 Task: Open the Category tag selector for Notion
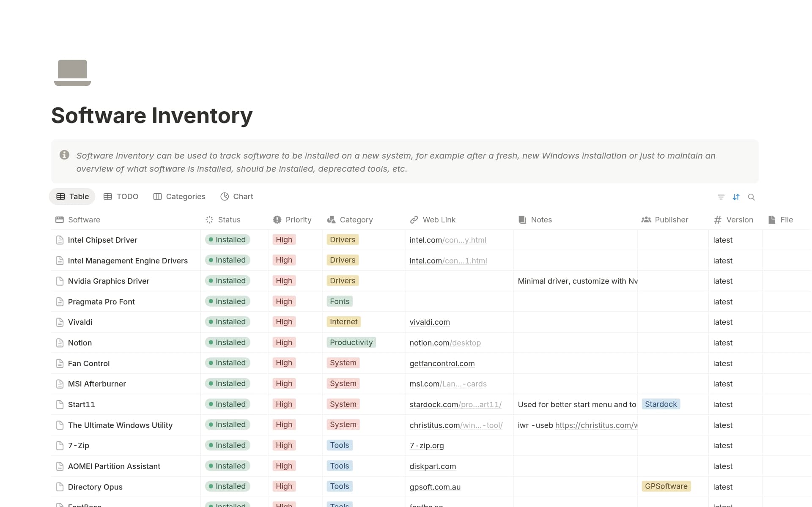(x=351, y=343)
